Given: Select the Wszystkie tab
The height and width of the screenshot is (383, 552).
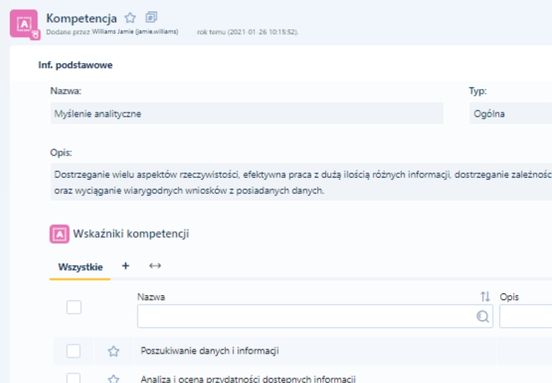Looking at the screenshot, I should 80,267.
